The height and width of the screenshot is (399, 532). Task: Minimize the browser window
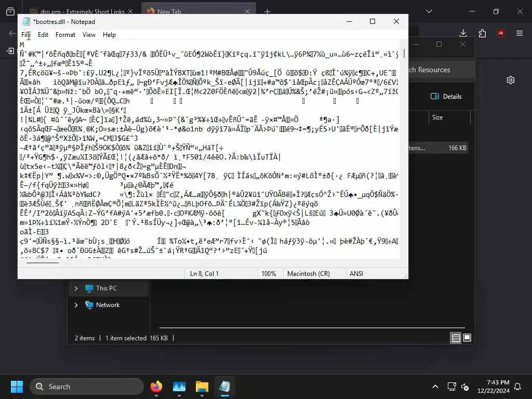472,11
